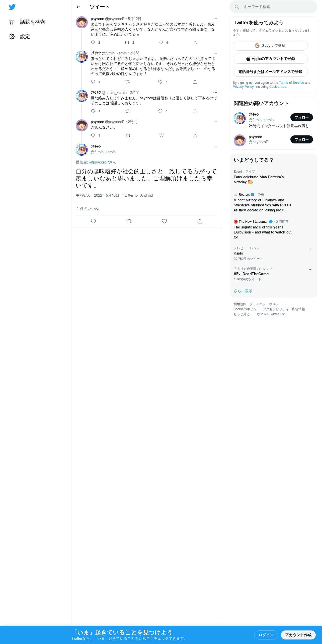Viewport: 322px width, 644px height.
Task: Open more options for the #EvilDeadTheGame trend
Action: 310,270
